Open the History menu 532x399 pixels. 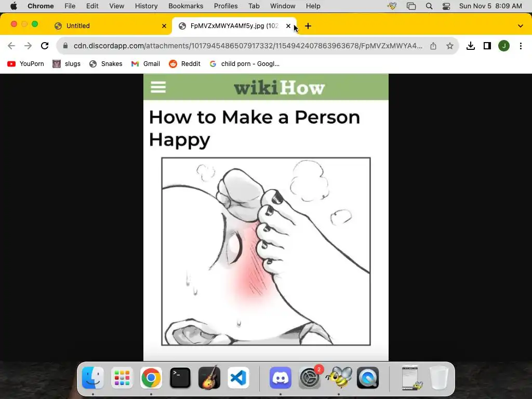pyautogui.click(x=146, y=6)
